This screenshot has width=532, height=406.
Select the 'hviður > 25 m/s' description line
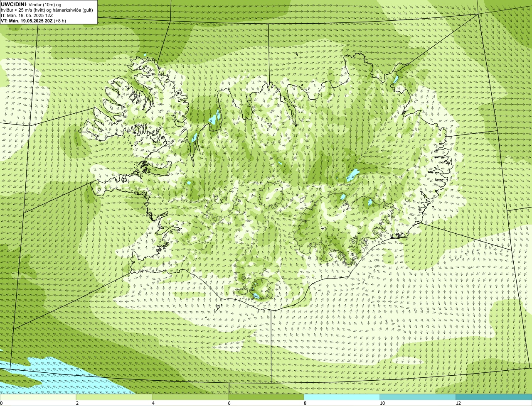pos(47,10)
